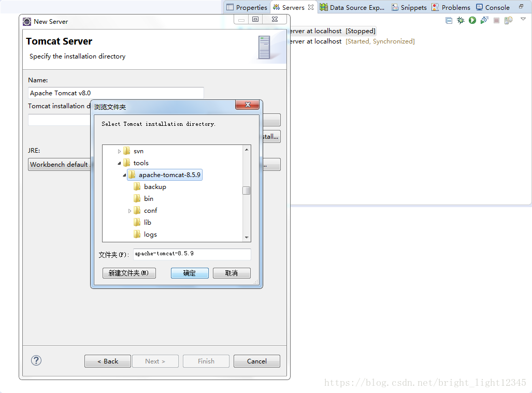The height and width of the screenshot is (393, 532).
Task: Collapse the apache-tomcat-8.5.9 folder node
Action: click(124, 175)
